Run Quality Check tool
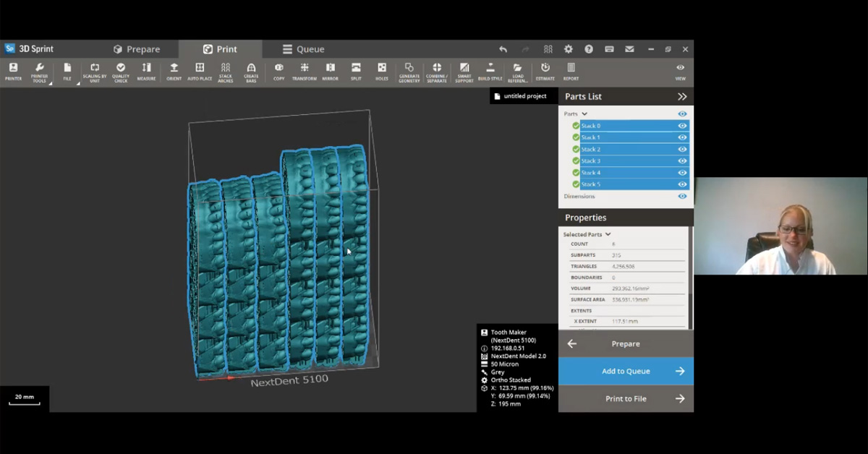The image size is (868, 454). (121, 72)
